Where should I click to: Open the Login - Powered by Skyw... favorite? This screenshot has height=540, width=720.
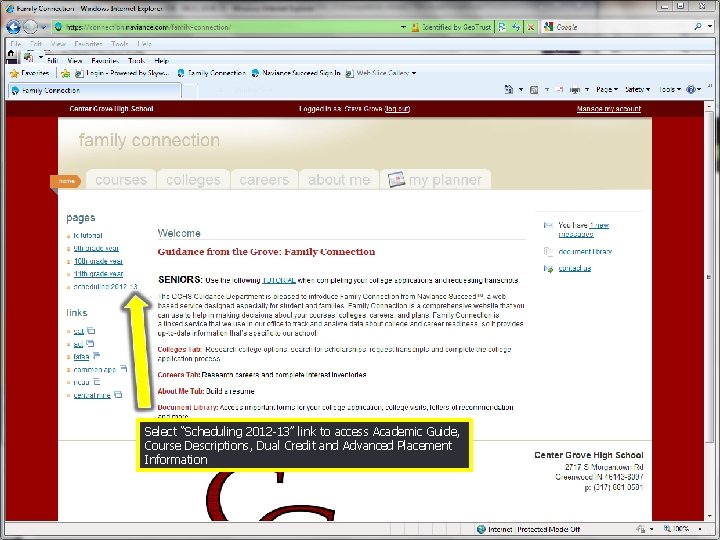122,73
